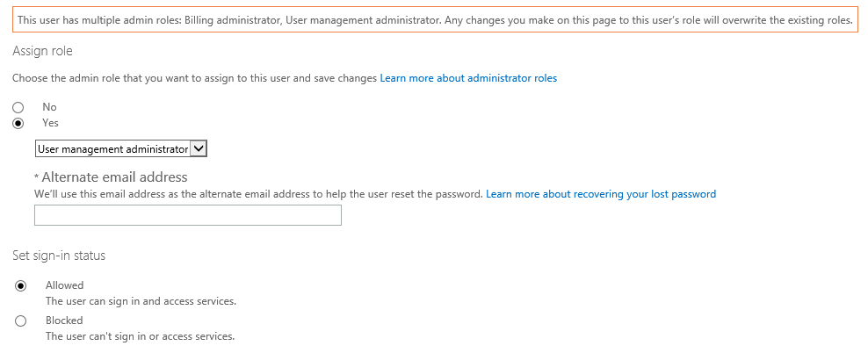Click the "Assign role" section heading

(x=42, y=52)
